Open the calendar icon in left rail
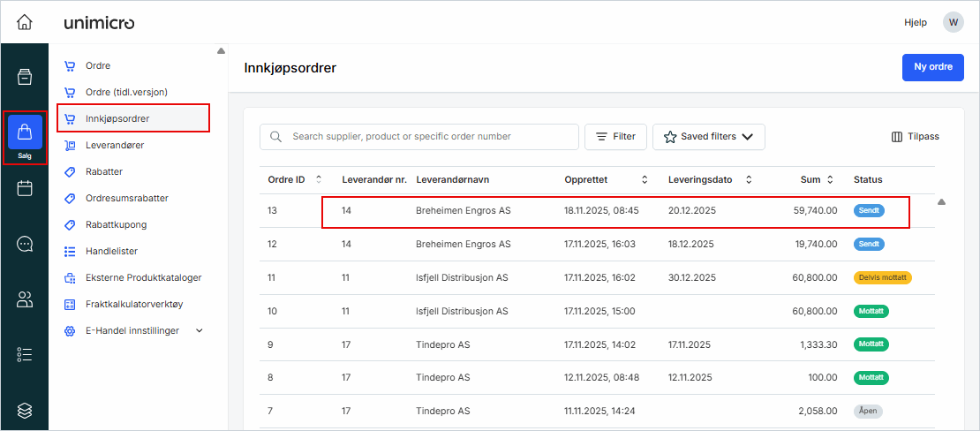The width and height of the screenshot is (980, 431). [25, 188]
